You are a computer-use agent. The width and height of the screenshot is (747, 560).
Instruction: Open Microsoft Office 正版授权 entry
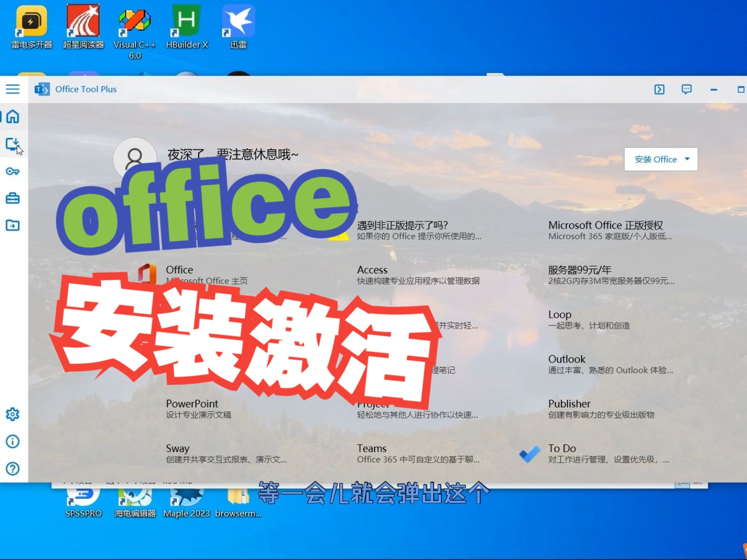click(610, 230)
